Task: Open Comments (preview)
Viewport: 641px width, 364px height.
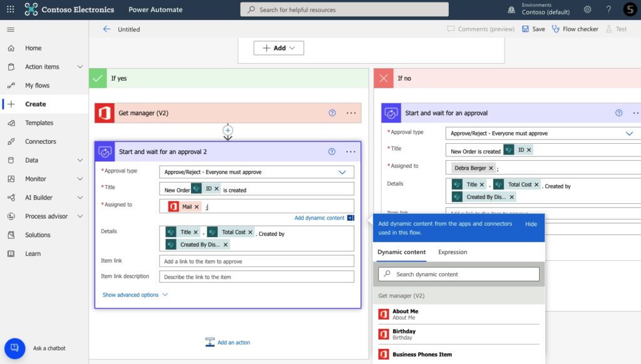Action: (x=481, y=29)
